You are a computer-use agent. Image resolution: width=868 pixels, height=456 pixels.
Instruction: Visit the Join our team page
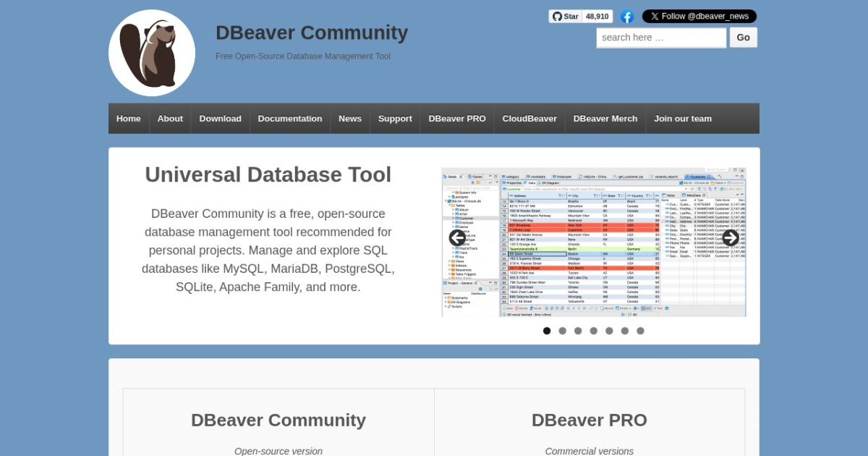pos(682,118)
